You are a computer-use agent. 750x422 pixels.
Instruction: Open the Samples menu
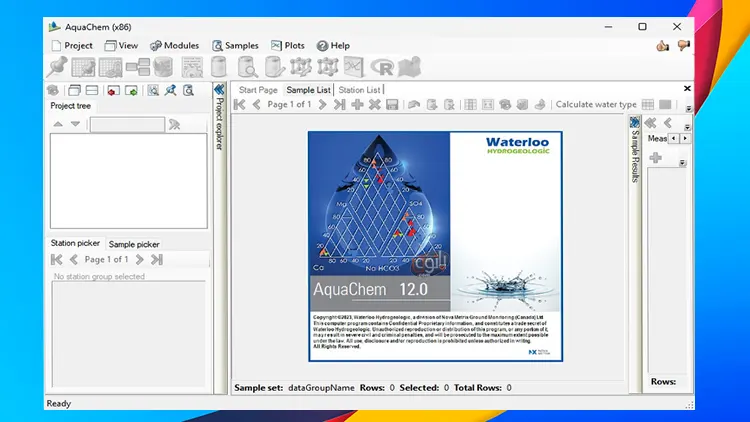pos(235,45)
